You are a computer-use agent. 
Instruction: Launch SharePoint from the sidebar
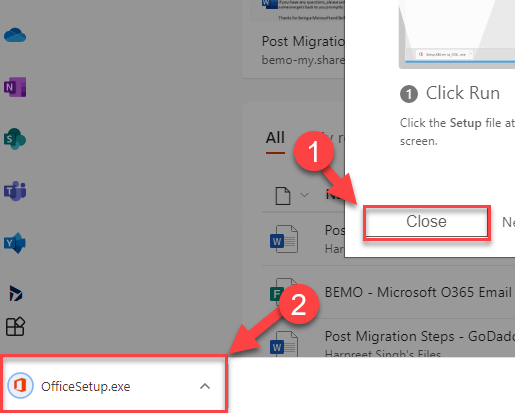coord(15,139)
